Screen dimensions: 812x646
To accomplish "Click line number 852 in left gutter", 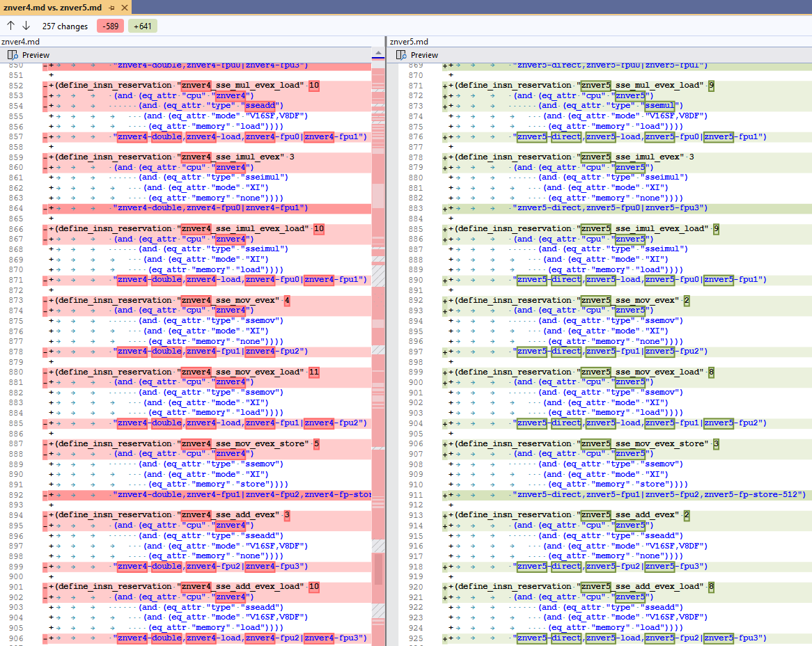I will click(x=16, y=86).
